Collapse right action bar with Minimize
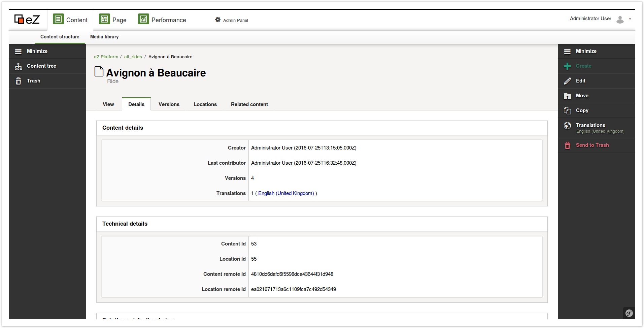 [586, 51]
